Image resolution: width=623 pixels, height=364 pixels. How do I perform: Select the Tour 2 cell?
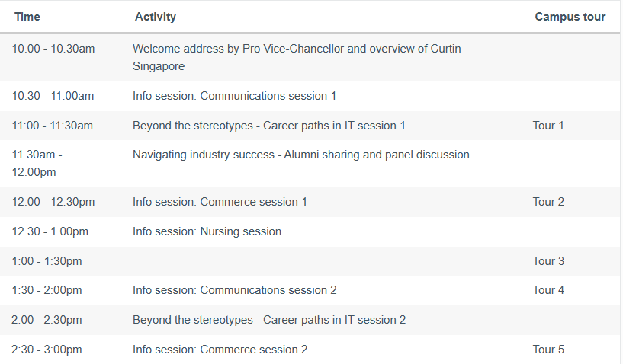point(548,202)
